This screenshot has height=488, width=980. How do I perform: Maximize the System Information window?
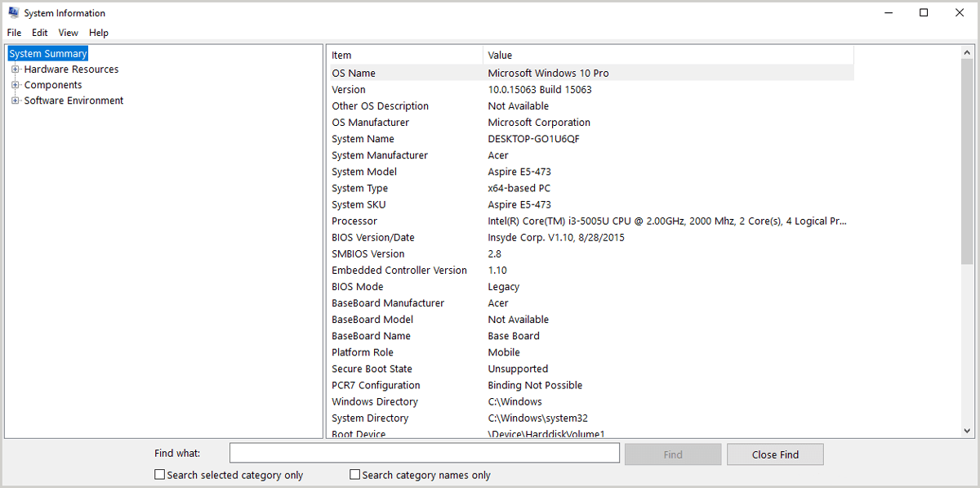[x=924, y=13]
